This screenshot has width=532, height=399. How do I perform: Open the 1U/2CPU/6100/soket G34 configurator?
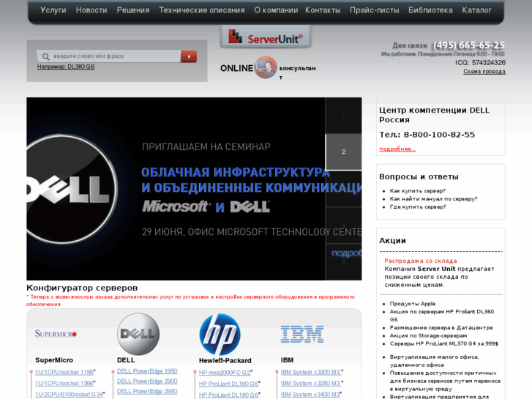(69, 395)
